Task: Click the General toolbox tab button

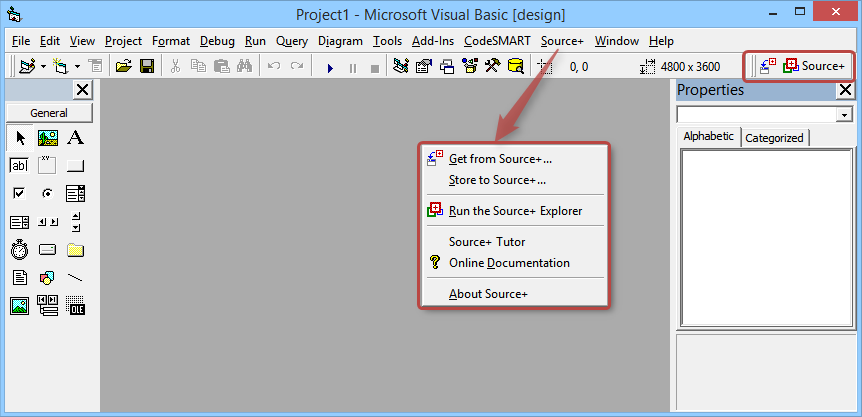Action: pos(49,113)
